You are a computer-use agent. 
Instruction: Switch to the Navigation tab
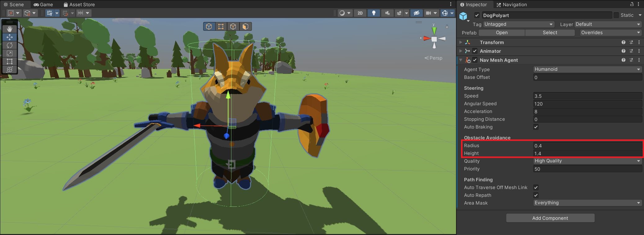(x=512, y=4)
